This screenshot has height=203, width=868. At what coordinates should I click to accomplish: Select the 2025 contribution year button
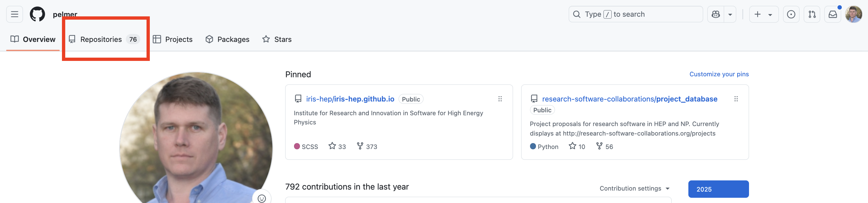pos(719,189)
